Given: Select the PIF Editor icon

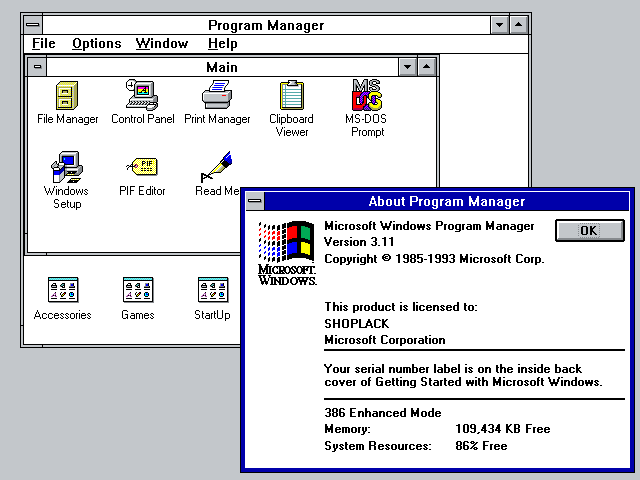Looking at the screenshot, I should pos(142,167).
